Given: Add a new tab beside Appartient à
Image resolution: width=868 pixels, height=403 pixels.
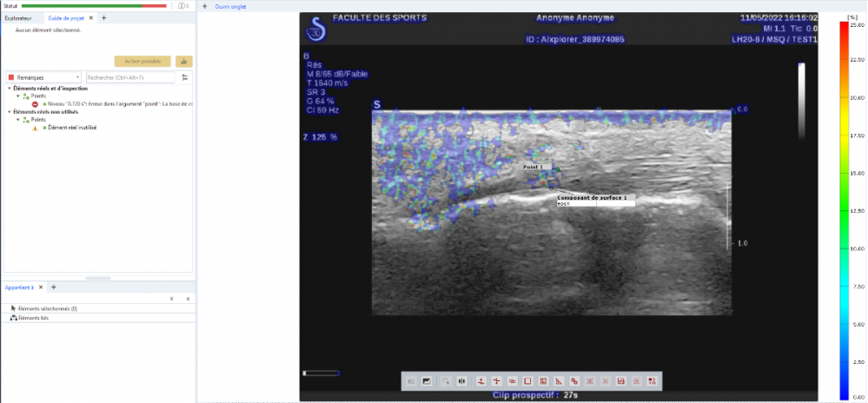Looking at the screenshot, I should point(54,287).
